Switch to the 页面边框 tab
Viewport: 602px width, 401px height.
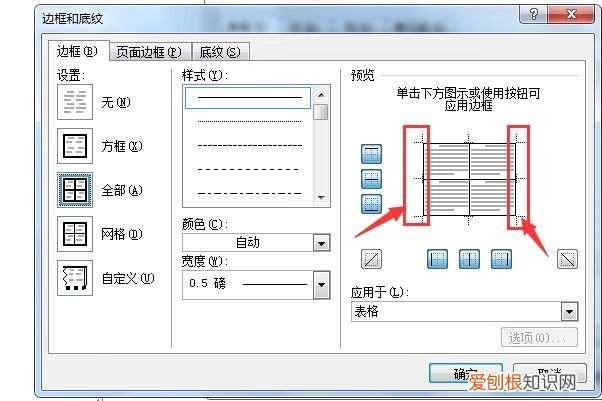coord(150,52)
